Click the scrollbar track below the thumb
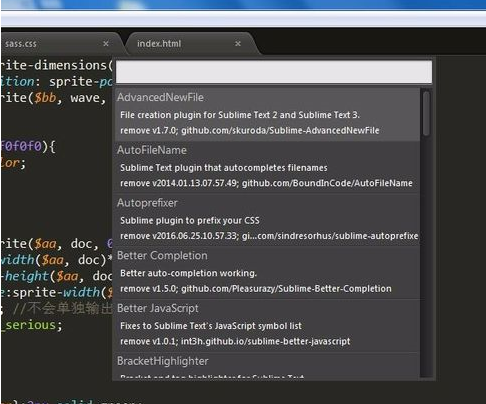486x404 pixels. [426, 257]
